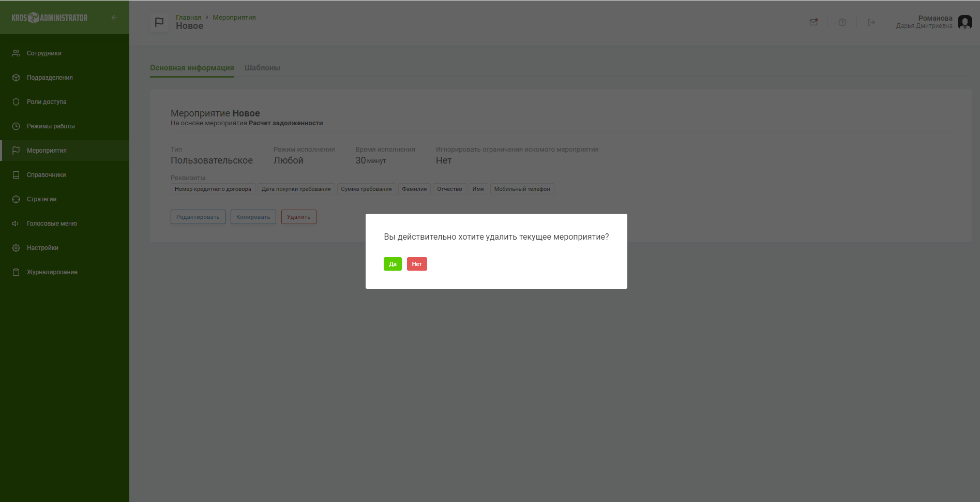The height and width of the screenshot is (502, 980).
Task: Open Стратегии menu item
Action: (x=65, y=199)
